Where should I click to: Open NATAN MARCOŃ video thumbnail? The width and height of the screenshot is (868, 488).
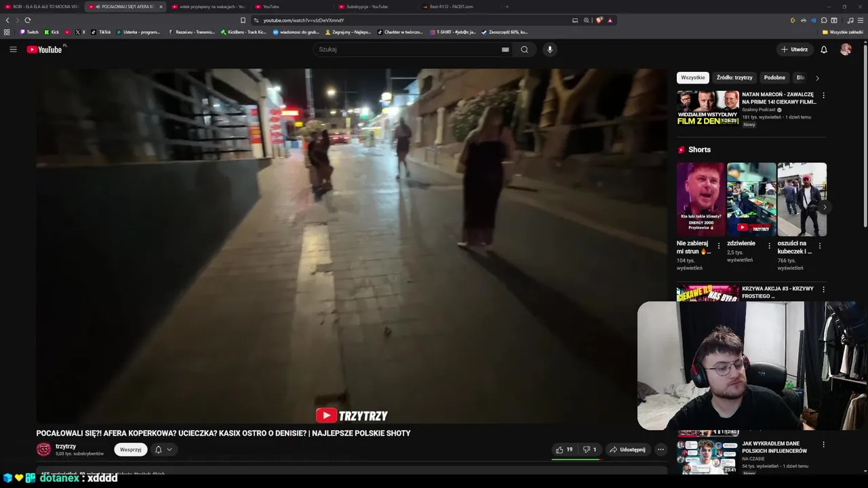click(x=708, y=108)
